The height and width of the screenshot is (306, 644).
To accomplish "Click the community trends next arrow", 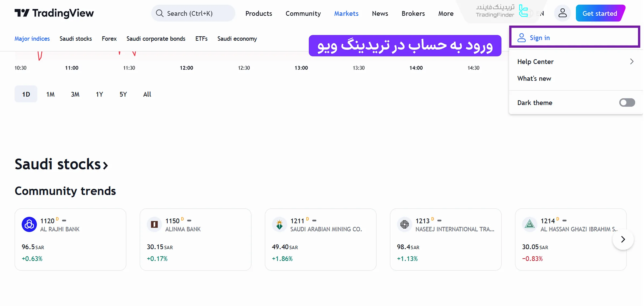I will tap(623, 239).
